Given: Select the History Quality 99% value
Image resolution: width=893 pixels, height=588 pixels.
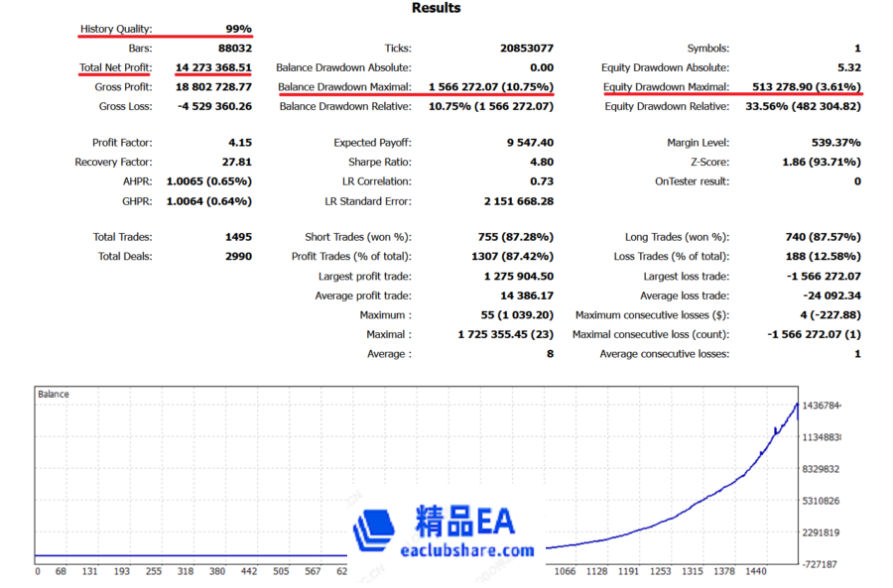Looking at the screenshot, I should (238, 29).
